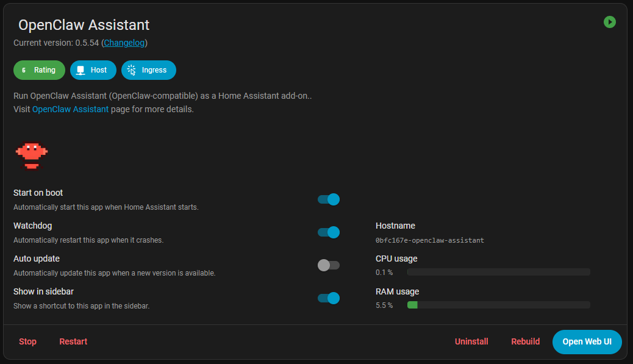The image size is (633, 364).
Task: Click 'Show a shortcut to this app in the sidebar.'
Action: 82,306
